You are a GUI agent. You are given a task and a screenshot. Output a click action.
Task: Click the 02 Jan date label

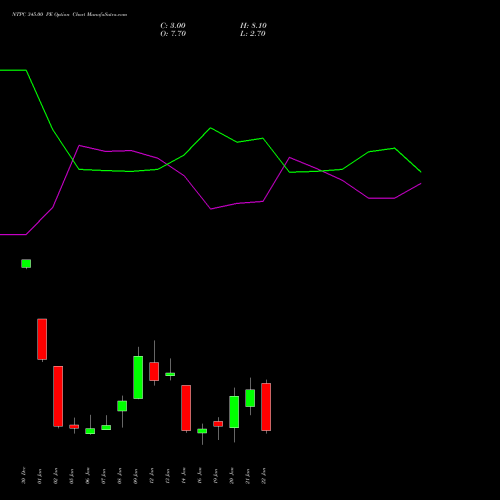tap(56, 476)
